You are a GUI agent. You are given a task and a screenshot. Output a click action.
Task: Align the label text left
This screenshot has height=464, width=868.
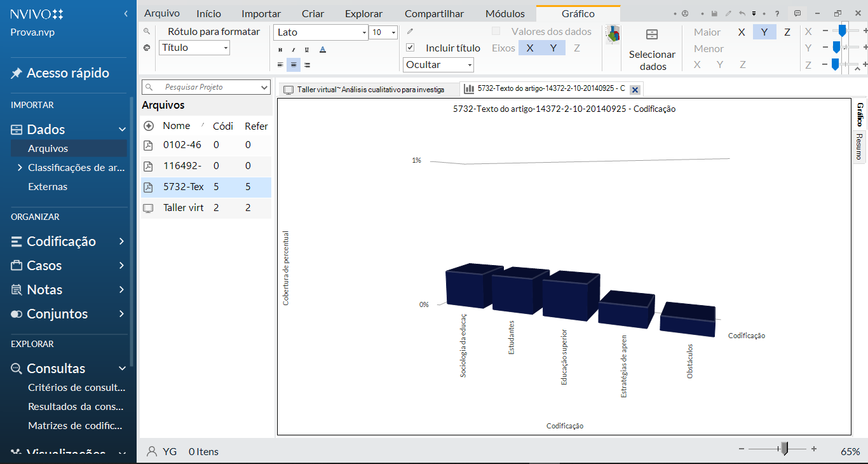point(280,65)
